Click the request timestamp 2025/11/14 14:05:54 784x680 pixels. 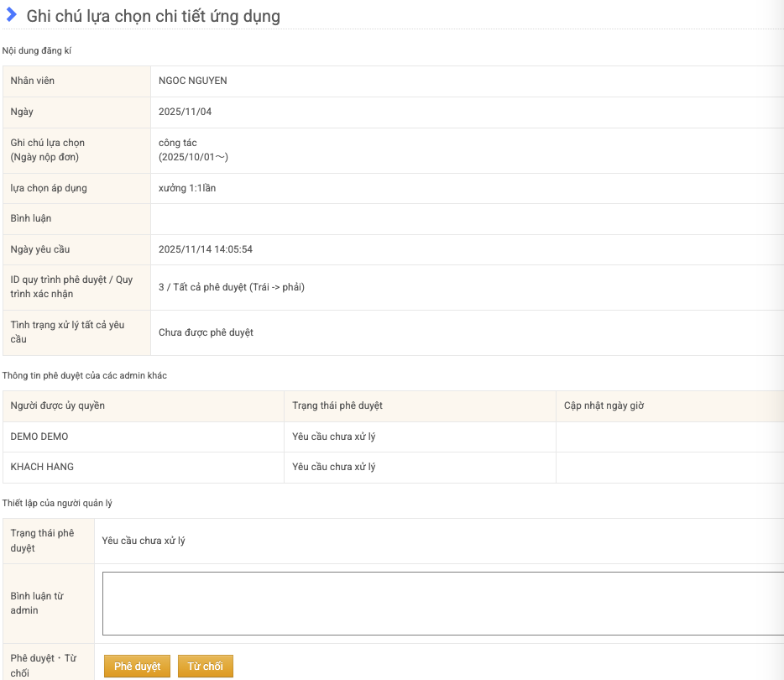point(206,249)
